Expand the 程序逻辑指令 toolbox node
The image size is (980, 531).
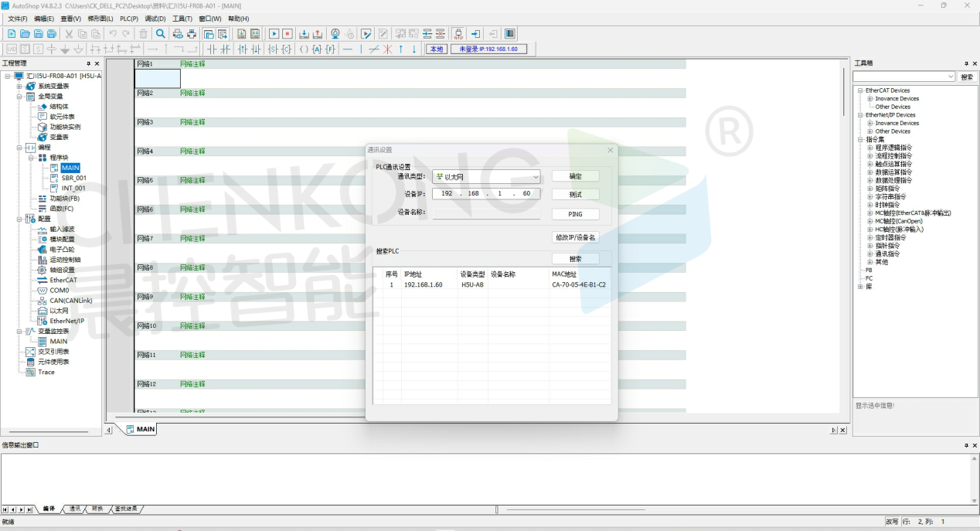(x=870, y=148)
